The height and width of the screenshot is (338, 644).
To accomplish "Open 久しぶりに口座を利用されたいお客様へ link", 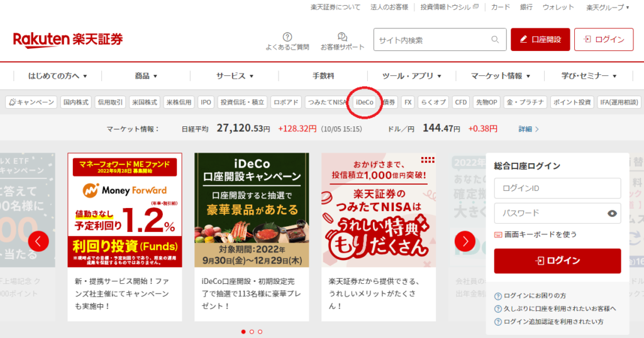I will (560, 308).
